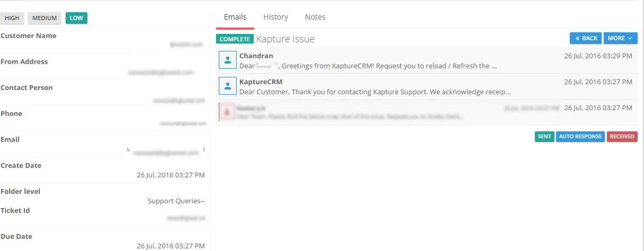The height and width of the screenshot is (251, 644).
Task: Click KaptureCRM sender name
Action: click(261, 82)
